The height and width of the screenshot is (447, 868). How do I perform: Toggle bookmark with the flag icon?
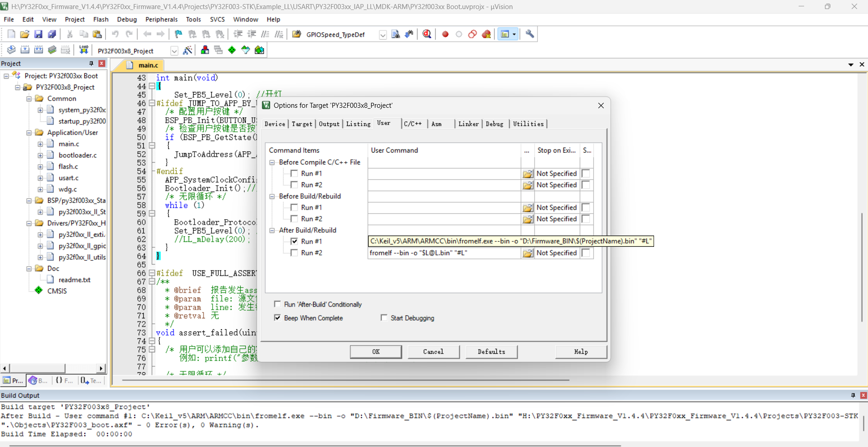click(x=179, y=34)
